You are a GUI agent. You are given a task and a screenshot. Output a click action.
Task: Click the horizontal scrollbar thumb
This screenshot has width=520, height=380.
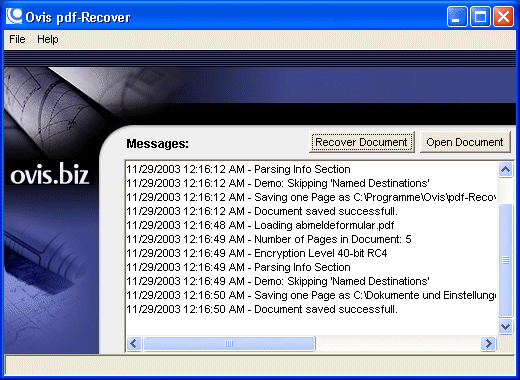click(229, 343)
